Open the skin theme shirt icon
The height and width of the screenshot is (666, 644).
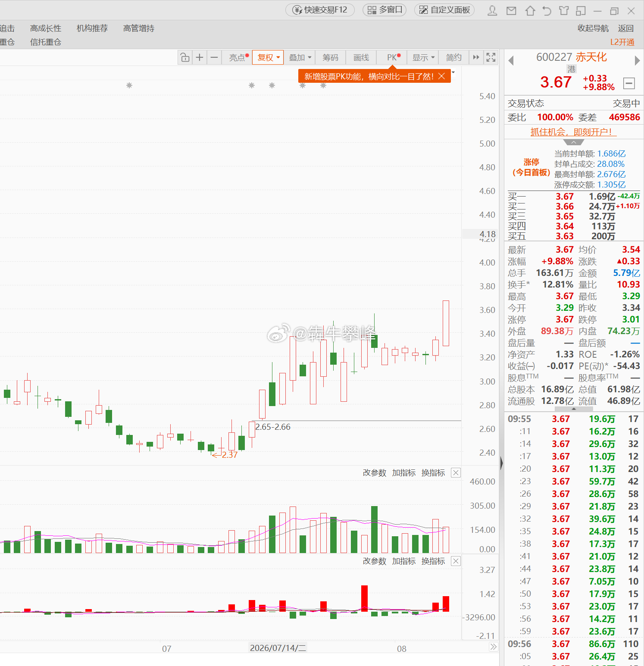pos(564,10)
